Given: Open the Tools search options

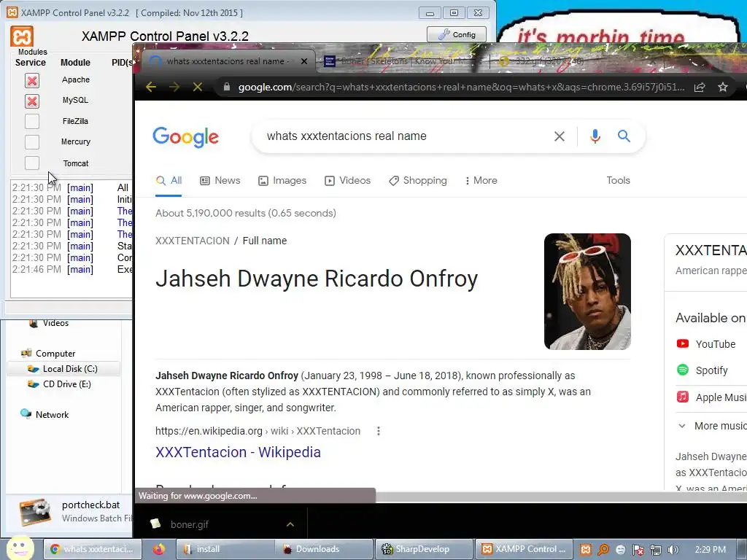Looking at the screenshot, I should point(618,181).
